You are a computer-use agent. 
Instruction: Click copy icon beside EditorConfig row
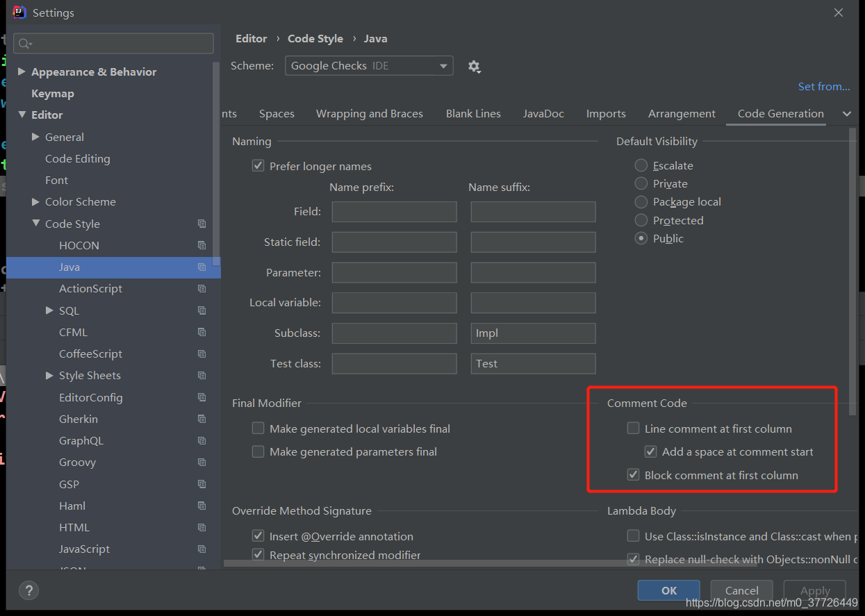tap(201, 397)
